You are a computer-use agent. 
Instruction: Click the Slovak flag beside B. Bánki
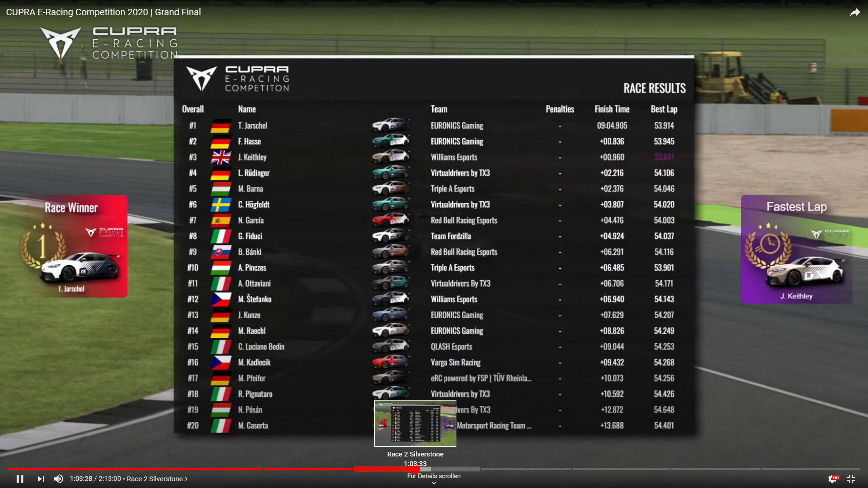click(221, 252)
